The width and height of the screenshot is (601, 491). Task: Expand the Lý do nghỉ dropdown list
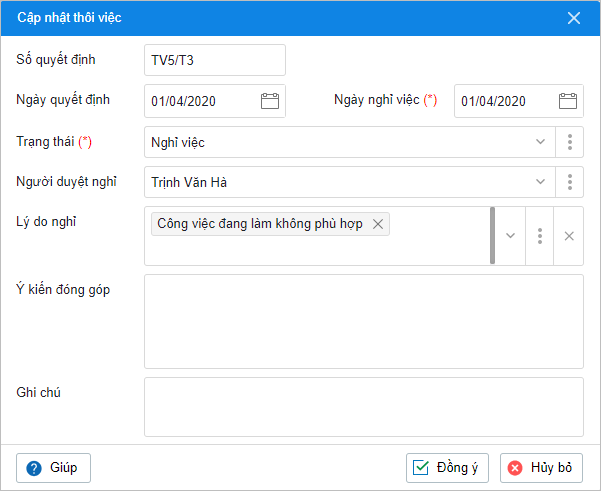(510, 236)
